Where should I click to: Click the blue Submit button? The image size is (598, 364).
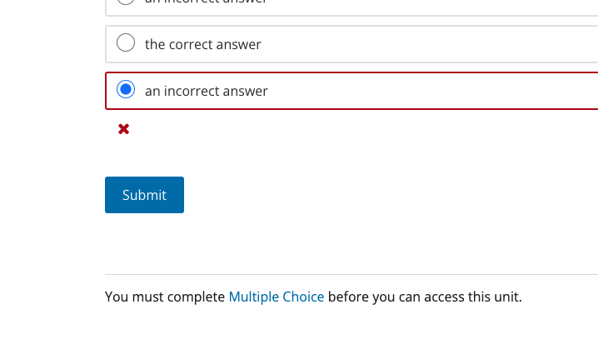pos(145,195)
